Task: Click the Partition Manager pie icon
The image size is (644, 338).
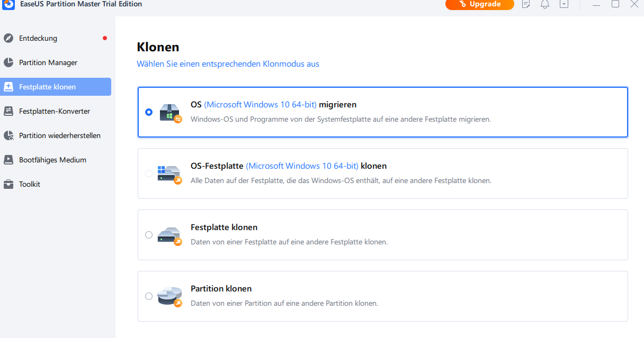Action: pos(8,62)
